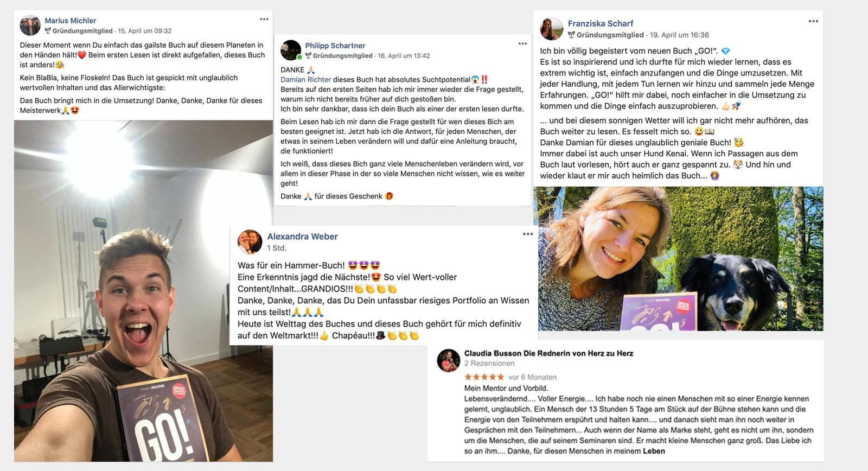Viewport: 868px width, 471px height.
Task: Click Marius Michler's profile avatar
Action: pos(30,26)
